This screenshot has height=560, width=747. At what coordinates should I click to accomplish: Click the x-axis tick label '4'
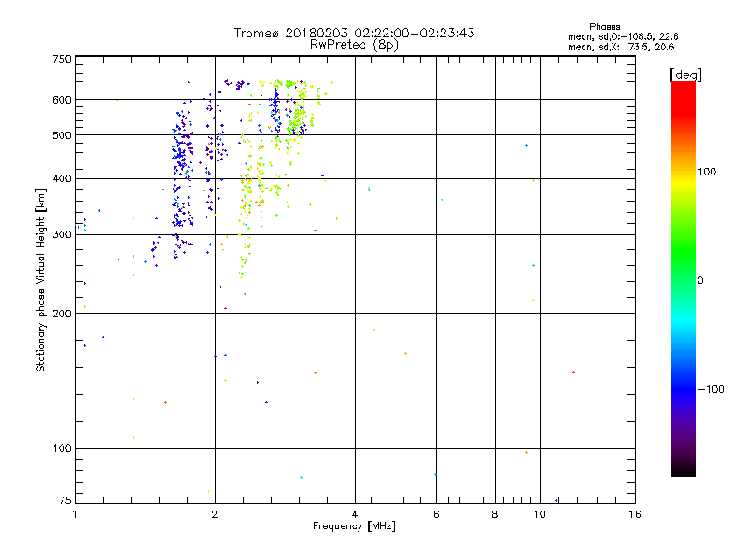[355, 514]
